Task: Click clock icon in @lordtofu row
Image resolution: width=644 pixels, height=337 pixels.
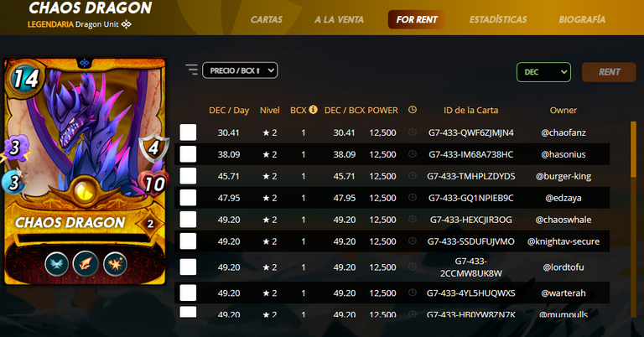Action: pos(413,267)
